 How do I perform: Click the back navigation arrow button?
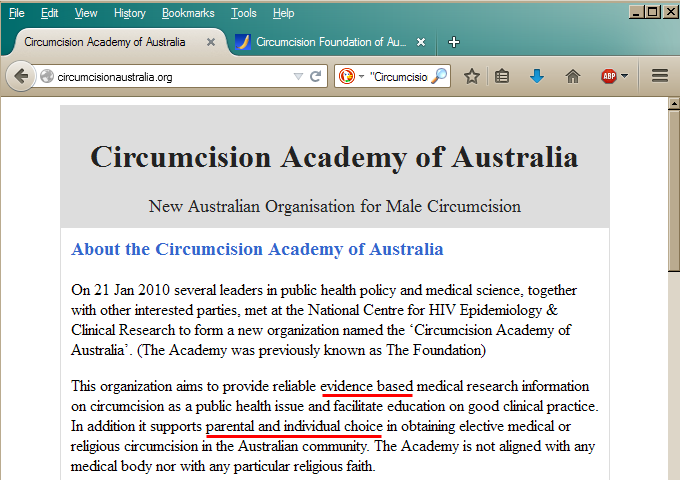pyautogui.click(x=21, y=76)
